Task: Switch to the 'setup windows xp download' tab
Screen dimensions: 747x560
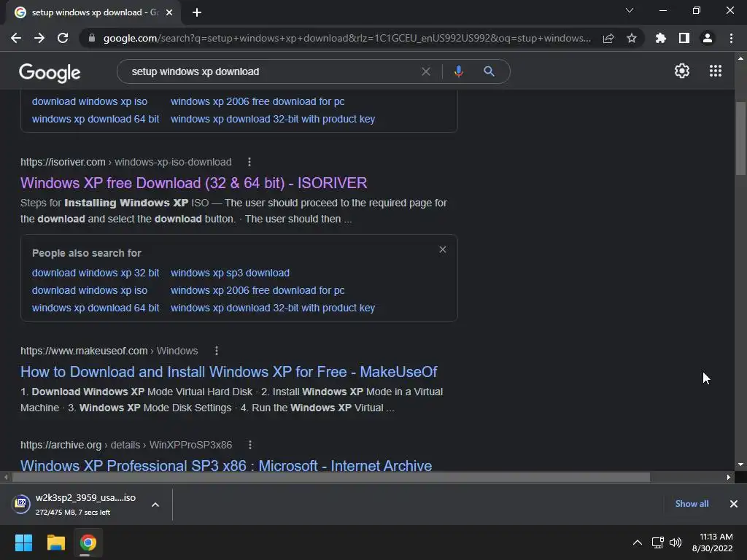Action: [x=93, y=12]
